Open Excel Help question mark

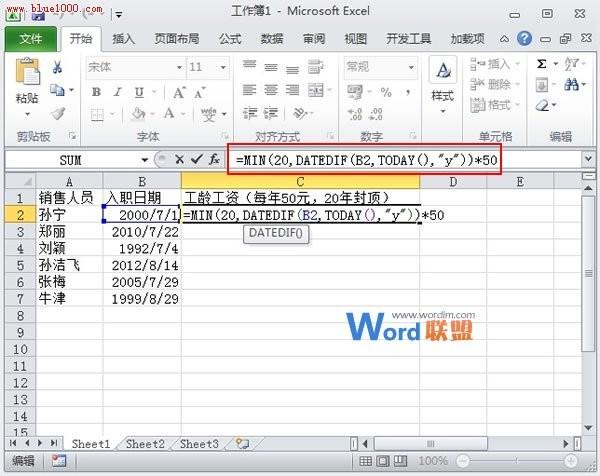pos(524,39)
